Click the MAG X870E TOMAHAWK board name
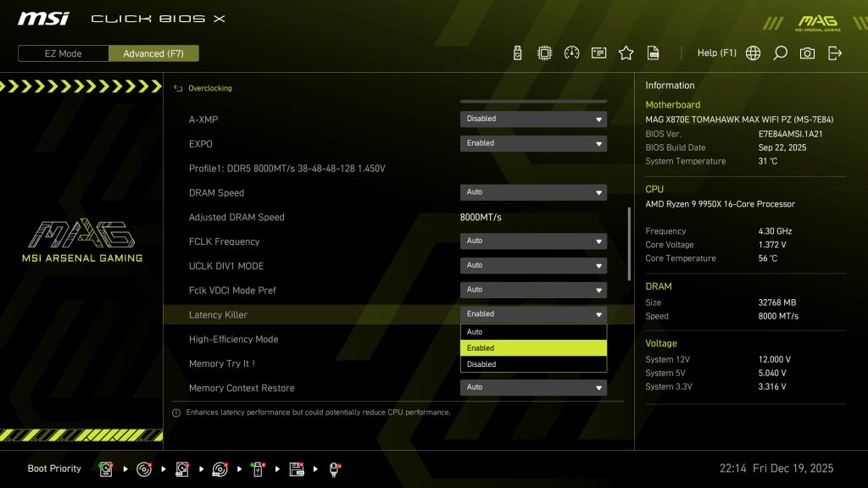 [739, 119]
